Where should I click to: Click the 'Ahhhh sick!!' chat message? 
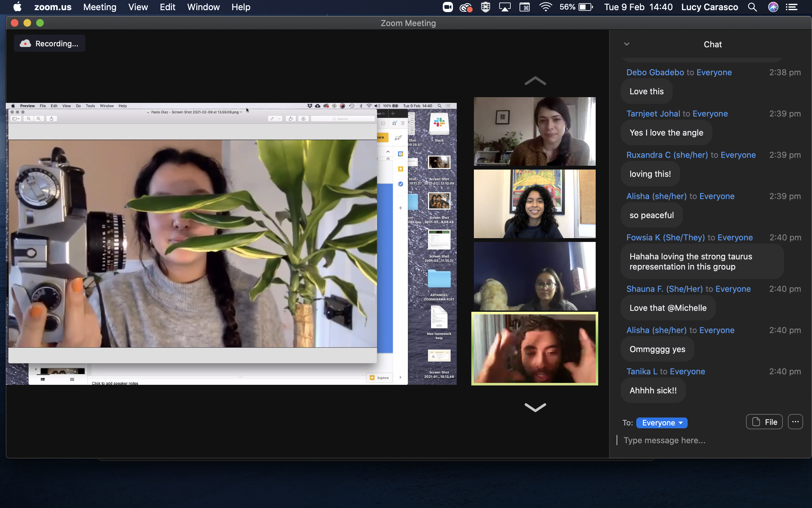(x=653, y=391)
